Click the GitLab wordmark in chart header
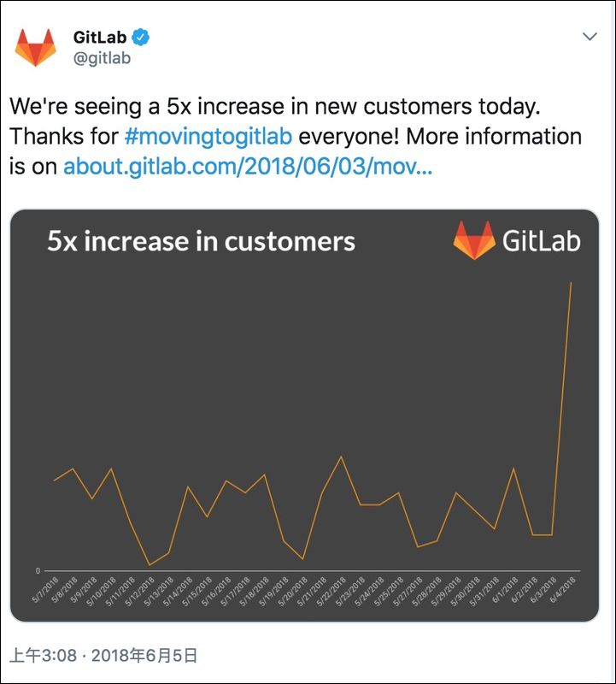The width and height of the screenshot is (616, 684). [x=542, y=241]
